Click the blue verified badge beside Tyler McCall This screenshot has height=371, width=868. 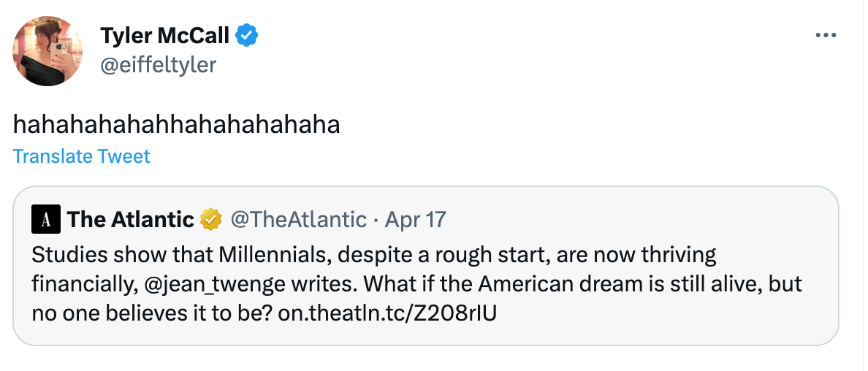click(x=246, y=36)
